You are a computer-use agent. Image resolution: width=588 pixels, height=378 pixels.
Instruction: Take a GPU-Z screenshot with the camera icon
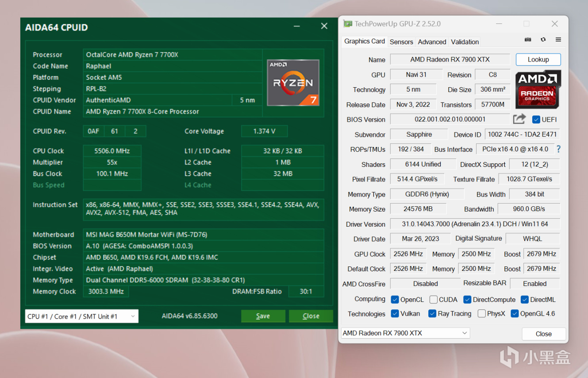pyautogui.click(x=528, y=40)
